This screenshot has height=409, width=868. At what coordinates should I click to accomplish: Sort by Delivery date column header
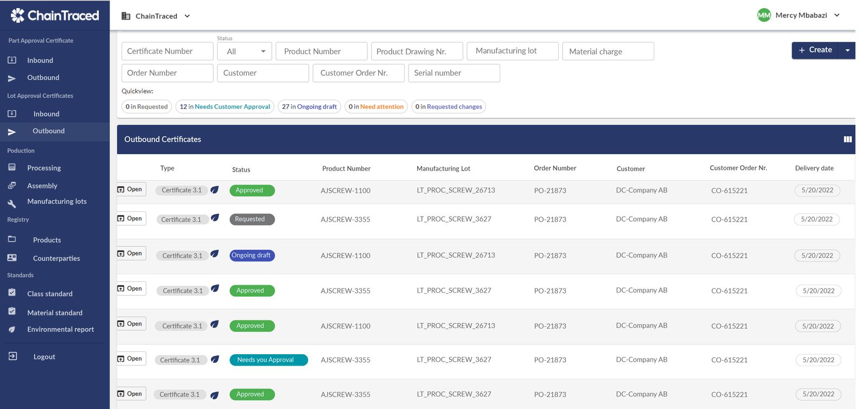[814, 168]
